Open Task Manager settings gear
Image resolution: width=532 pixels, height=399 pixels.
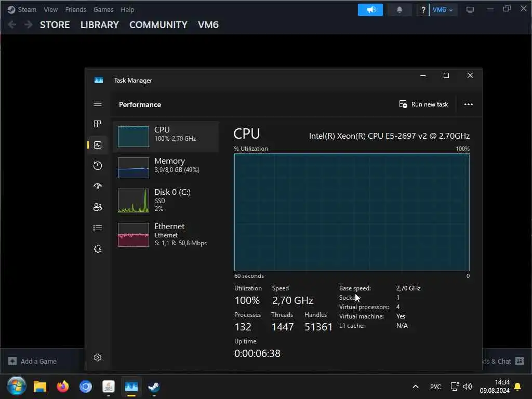(x=98, y=357)
